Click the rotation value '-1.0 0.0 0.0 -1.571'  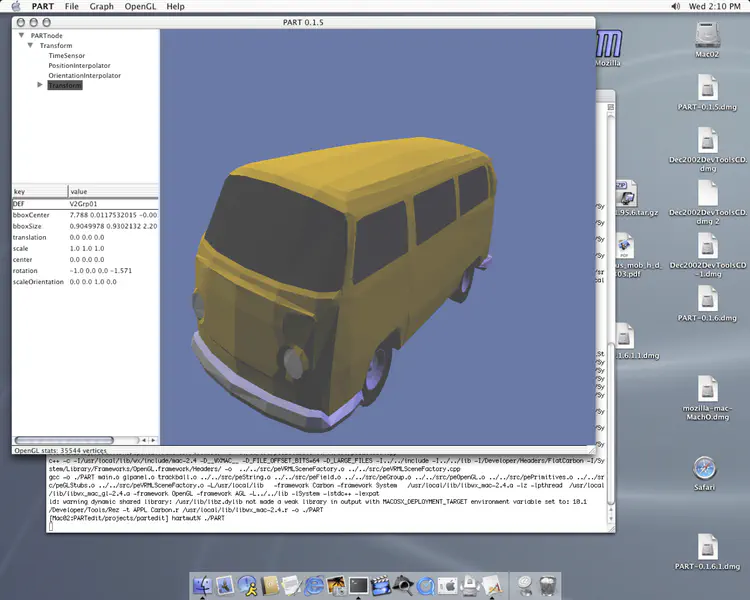click(x=100, y=270)
